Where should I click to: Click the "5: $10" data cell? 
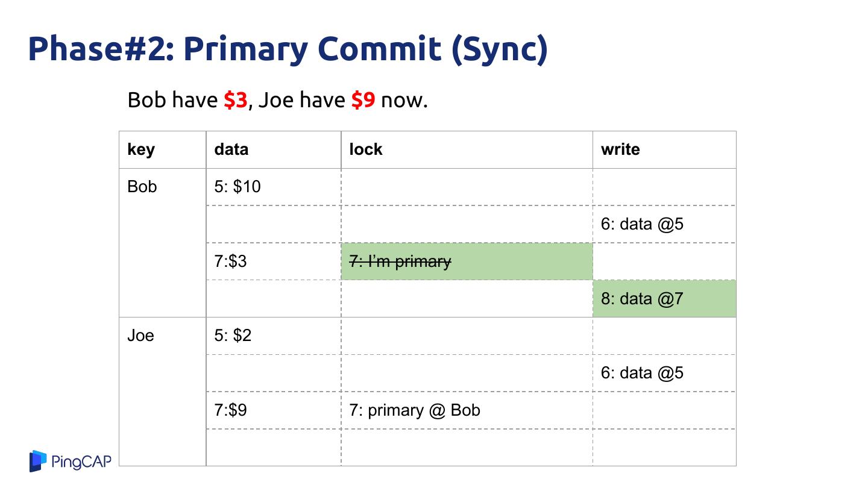tap(237, 187)
